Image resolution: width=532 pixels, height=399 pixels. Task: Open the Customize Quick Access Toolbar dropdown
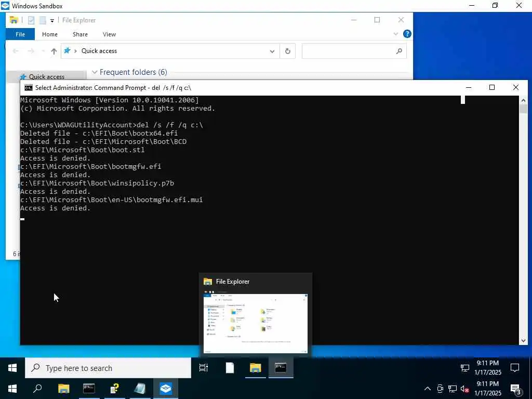52,21
